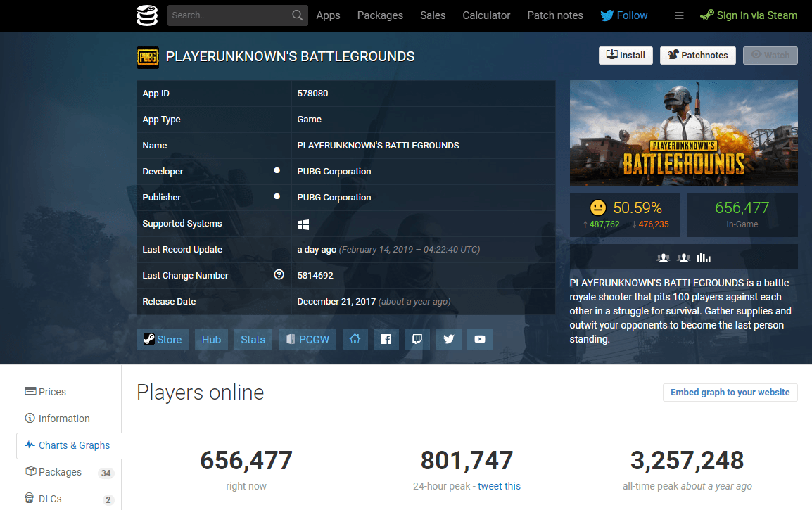Viewport: 812px width, 510px height.
Task: Click the Twitter Follow link
Action: tap(624, 15)
